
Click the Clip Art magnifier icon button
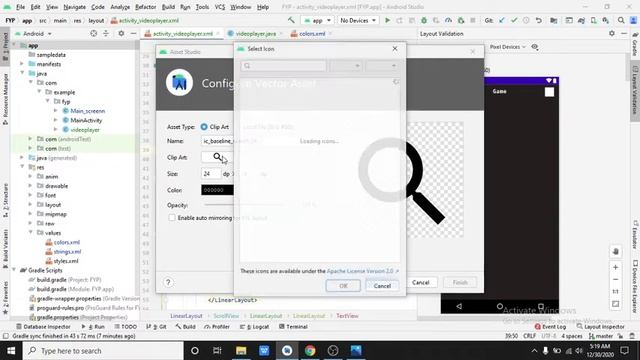[217, 157]
